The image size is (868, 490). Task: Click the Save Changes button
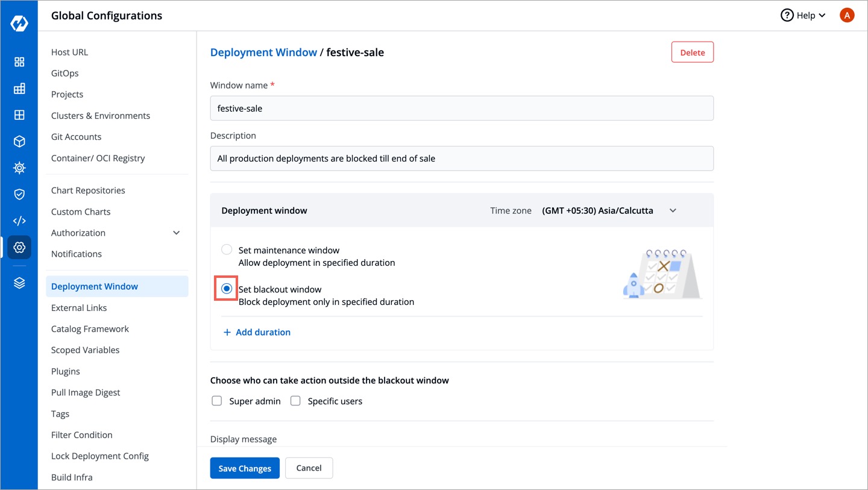(x=245, y=468)
